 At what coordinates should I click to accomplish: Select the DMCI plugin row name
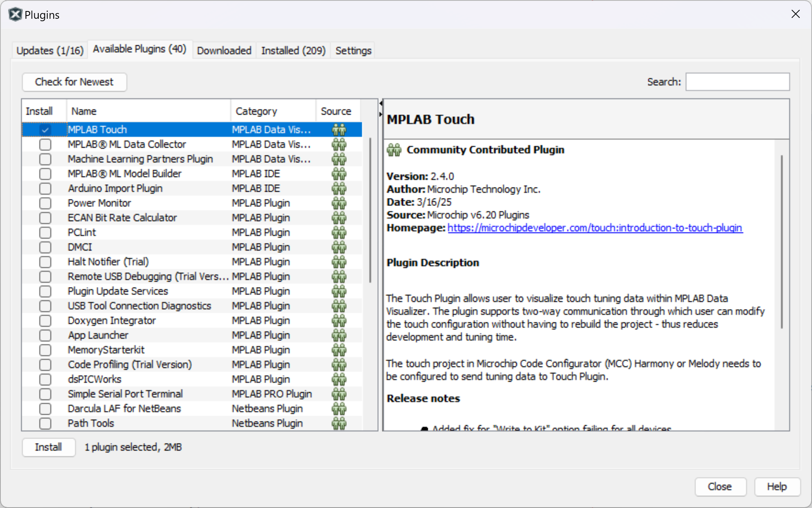[x=80, y=247]
